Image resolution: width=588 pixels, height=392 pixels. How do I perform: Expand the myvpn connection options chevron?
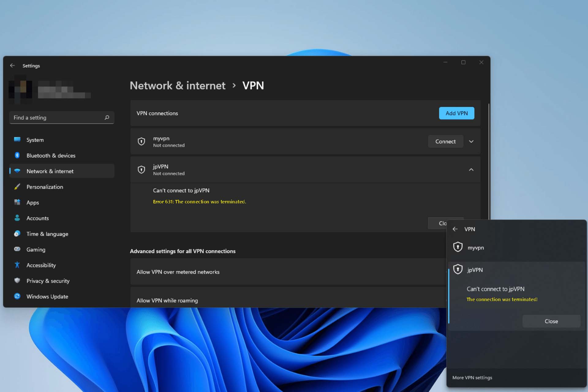point(471,141)
